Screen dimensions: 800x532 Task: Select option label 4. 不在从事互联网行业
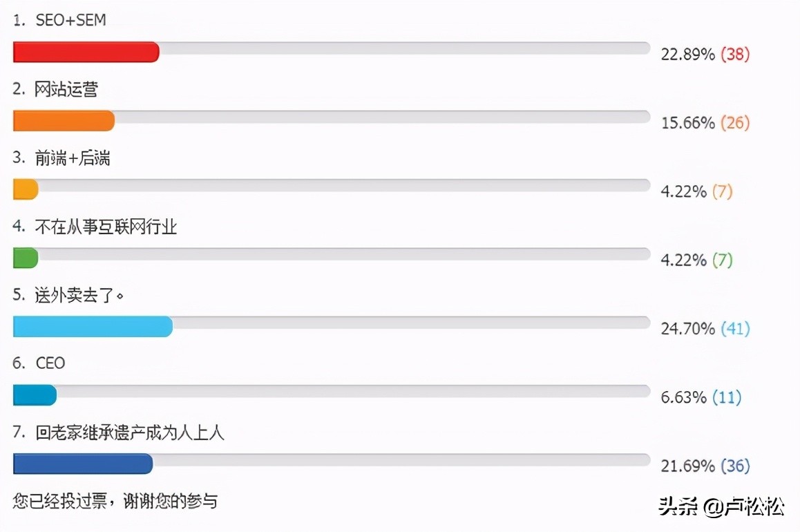tap(95, 227)
